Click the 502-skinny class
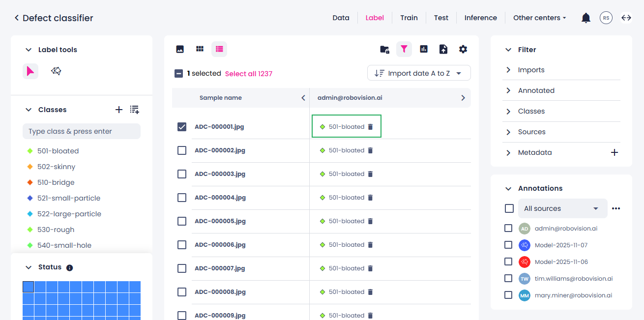644x320 pixels. (56, 167)
